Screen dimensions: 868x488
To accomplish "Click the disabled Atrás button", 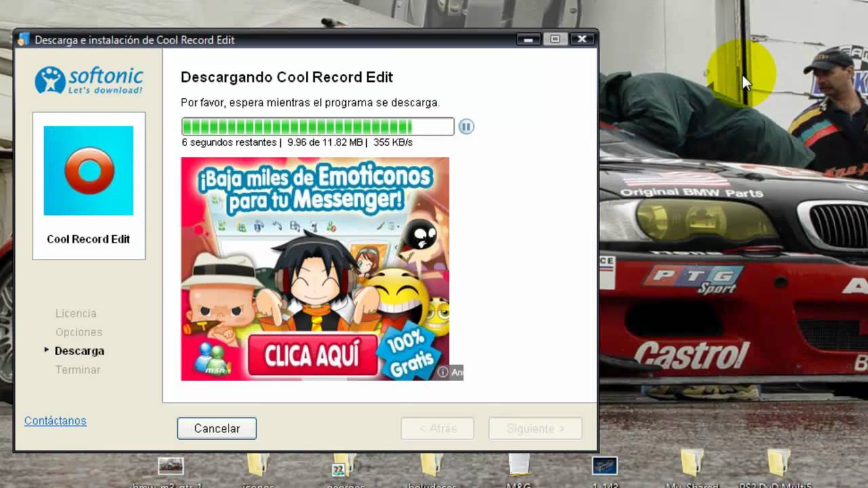I will click(438, 428).
